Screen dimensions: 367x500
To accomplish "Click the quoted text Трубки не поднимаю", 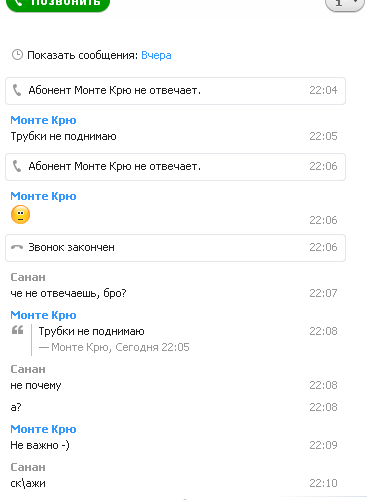I will click(92, 331).
